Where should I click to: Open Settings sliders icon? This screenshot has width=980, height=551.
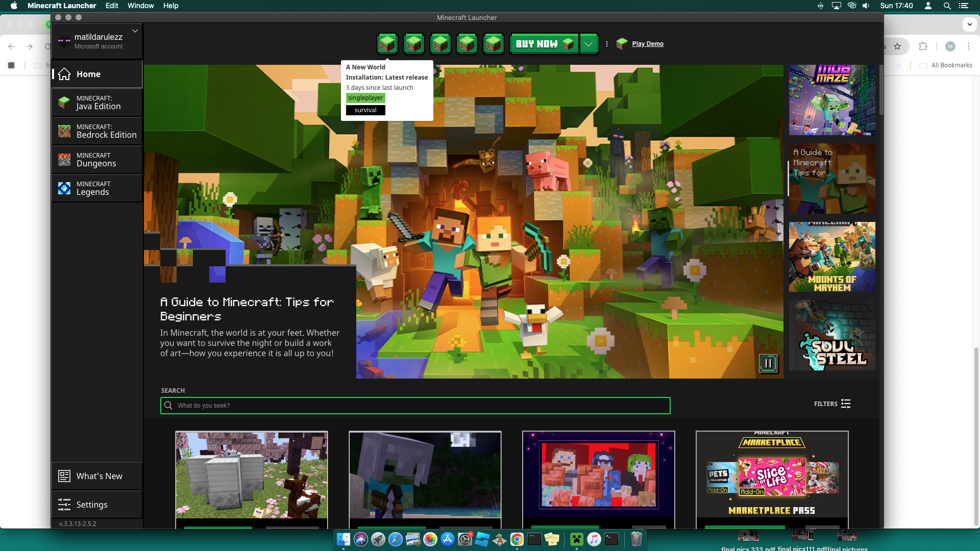[x=64, y=505]
